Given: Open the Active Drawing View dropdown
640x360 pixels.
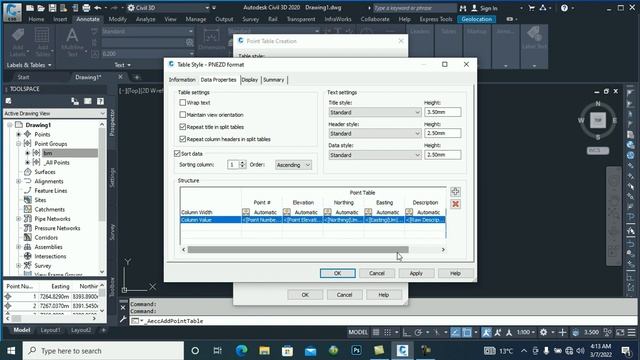Looking at the screenshot, I should pos(54,113).
